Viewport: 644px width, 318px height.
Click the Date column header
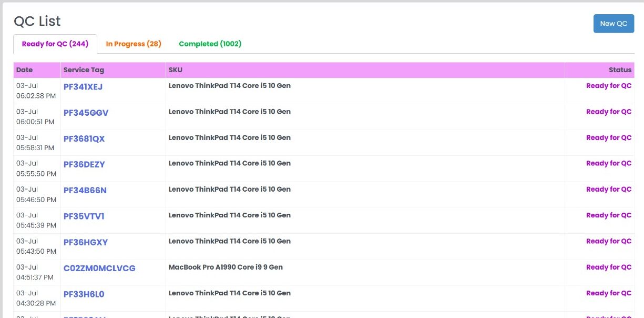[25, 70]
